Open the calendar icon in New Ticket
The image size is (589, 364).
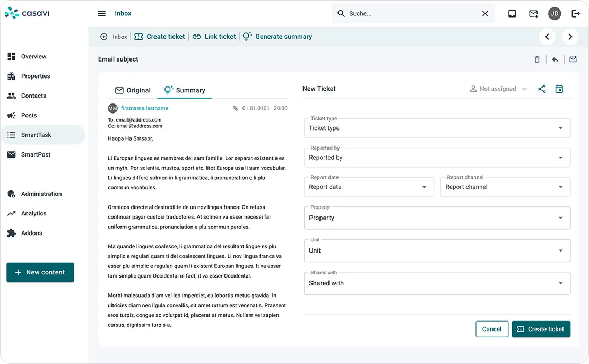point(559,89)
